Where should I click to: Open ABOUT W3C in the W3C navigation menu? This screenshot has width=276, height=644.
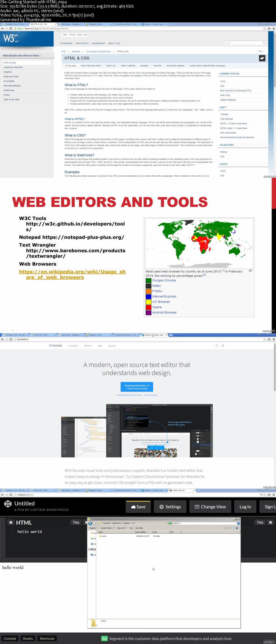point(114,43)
